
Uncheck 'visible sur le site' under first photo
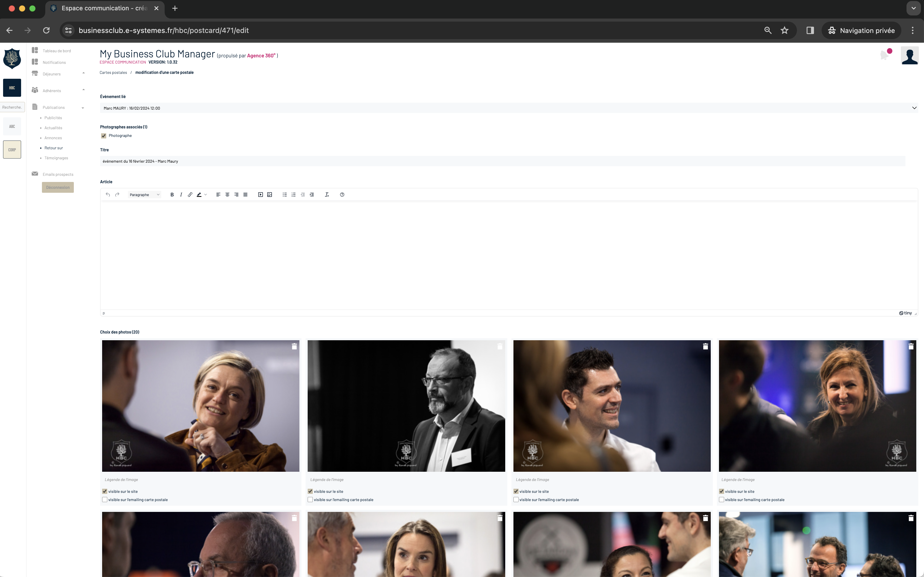pyautogui.click(x=105, y=492)
